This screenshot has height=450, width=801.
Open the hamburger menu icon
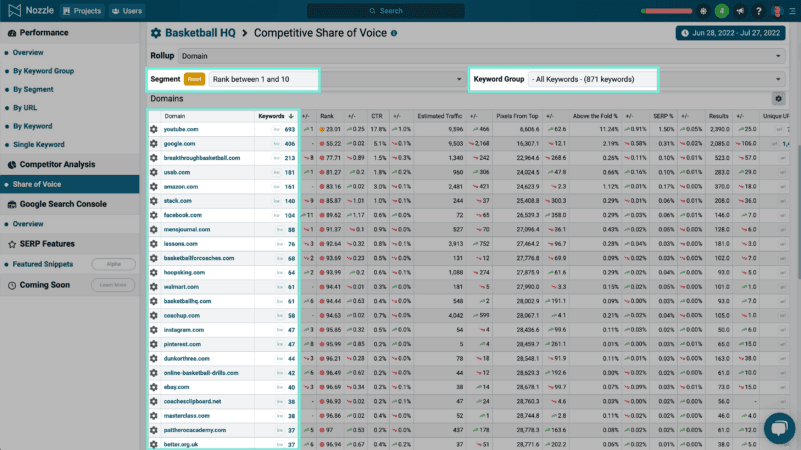(792, 11)
